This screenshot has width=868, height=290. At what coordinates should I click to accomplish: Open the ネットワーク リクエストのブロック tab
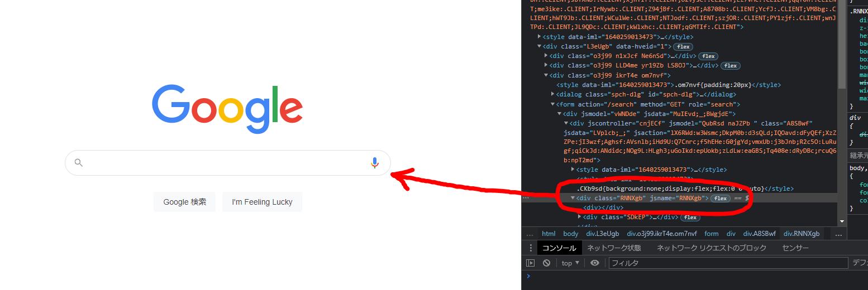coord(712,248)
